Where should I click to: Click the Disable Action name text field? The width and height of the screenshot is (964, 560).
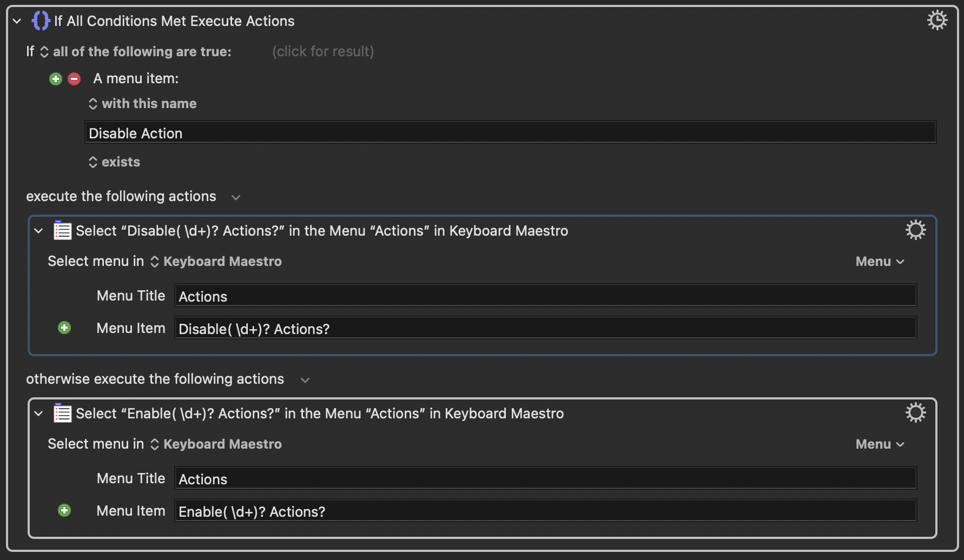click(510, 133)
